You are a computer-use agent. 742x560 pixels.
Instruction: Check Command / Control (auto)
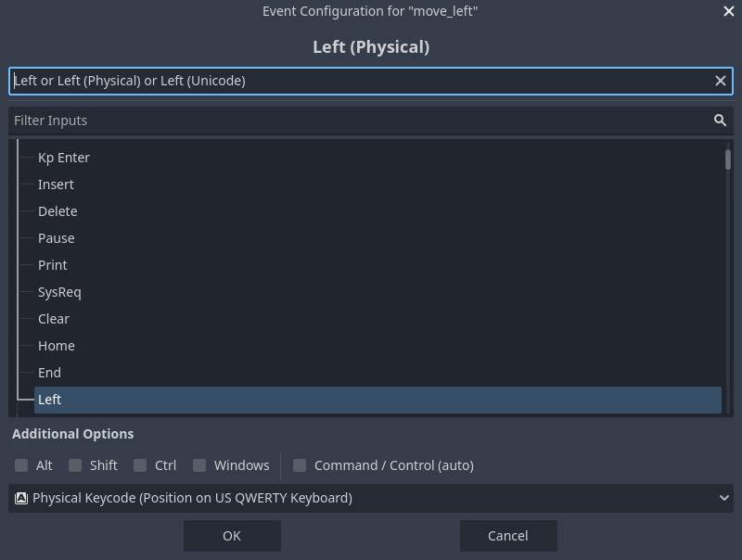(300, 465)
